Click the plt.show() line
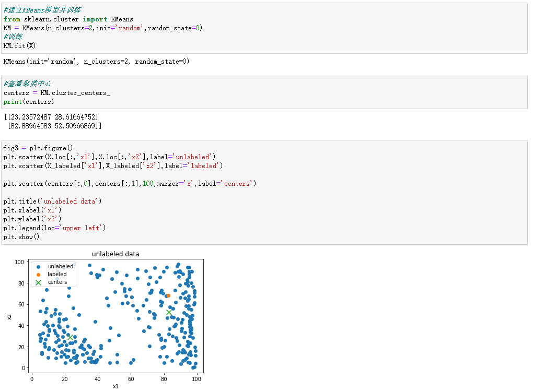Viewport: 533px width, 392px height. point(21,237)
